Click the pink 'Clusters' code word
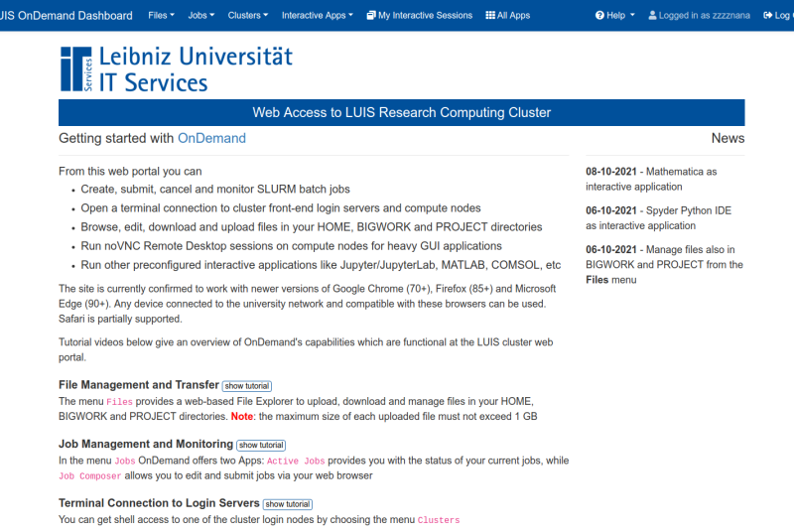 pyautogui.click(x=439, y=520)
